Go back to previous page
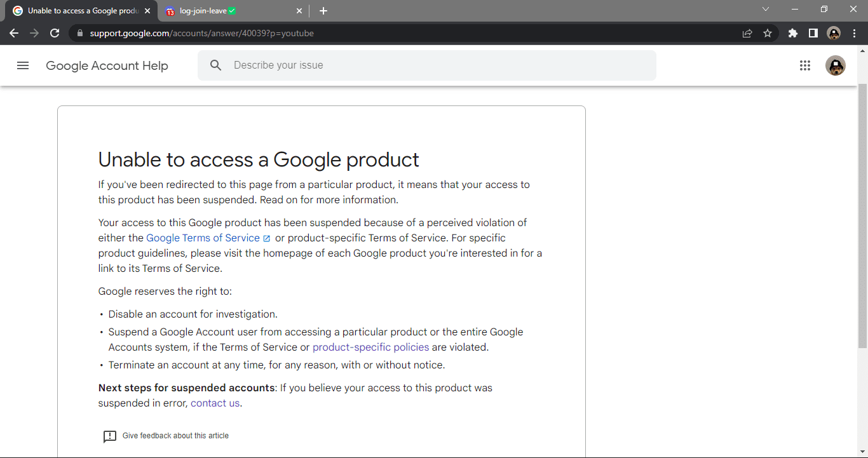 click(14, 33)
